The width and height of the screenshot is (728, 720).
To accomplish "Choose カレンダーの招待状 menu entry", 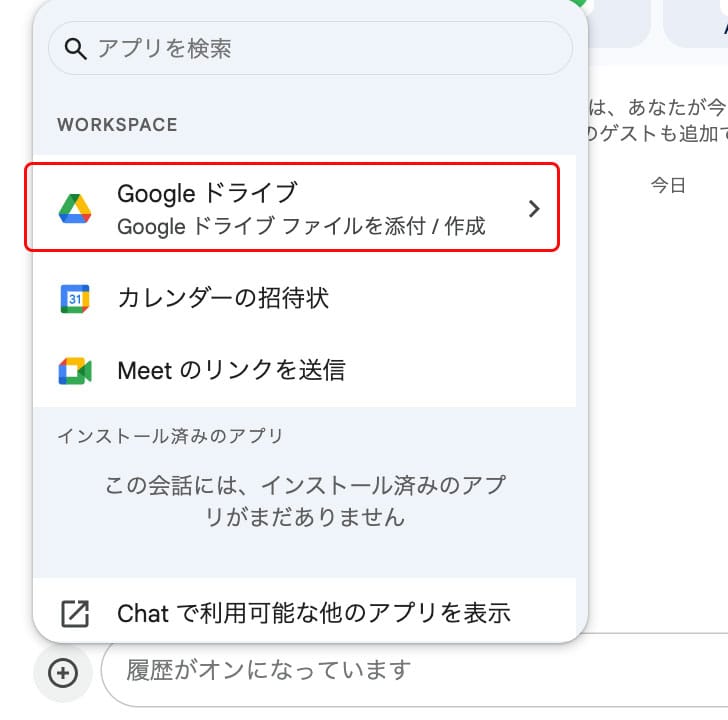I will [223, 298].
